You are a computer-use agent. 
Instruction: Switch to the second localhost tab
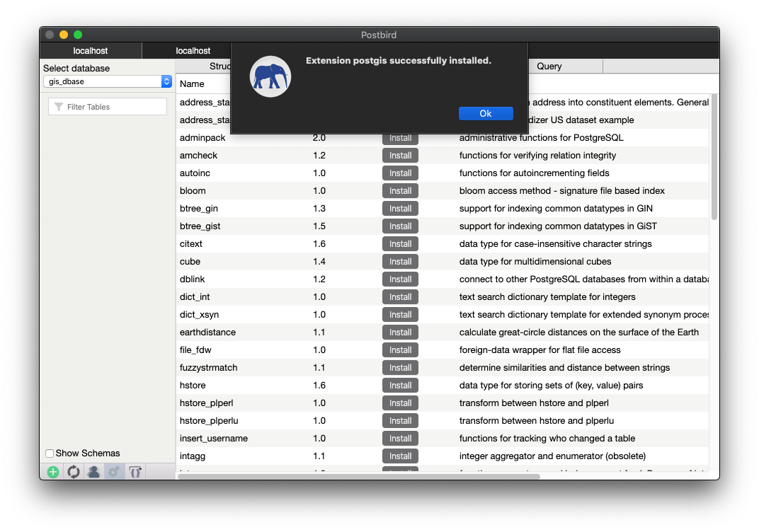click(193, 51)
